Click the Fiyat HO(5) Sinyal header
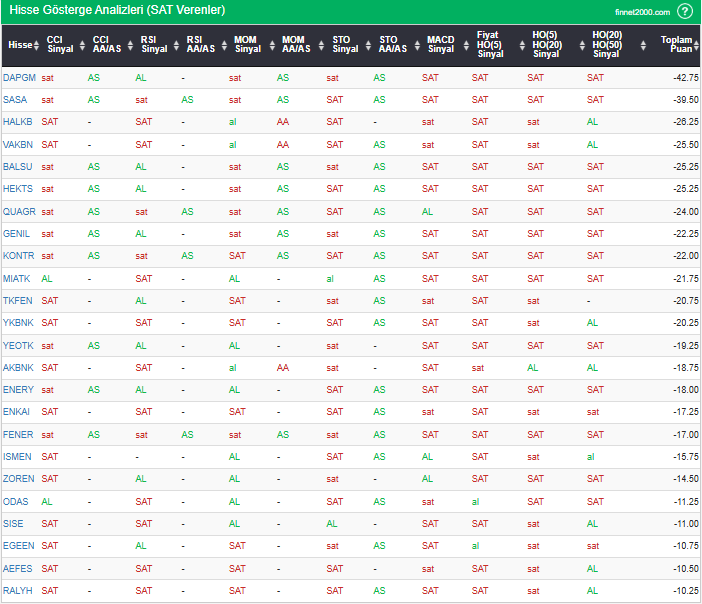The height and width of the screenshot is (604, 702). click(489, 44)
